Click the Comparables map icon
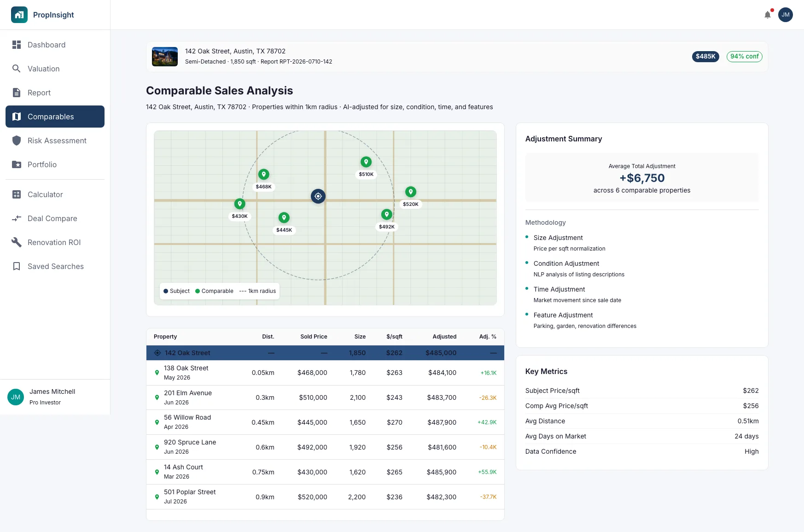804x532 pixels. click(17, 117)
